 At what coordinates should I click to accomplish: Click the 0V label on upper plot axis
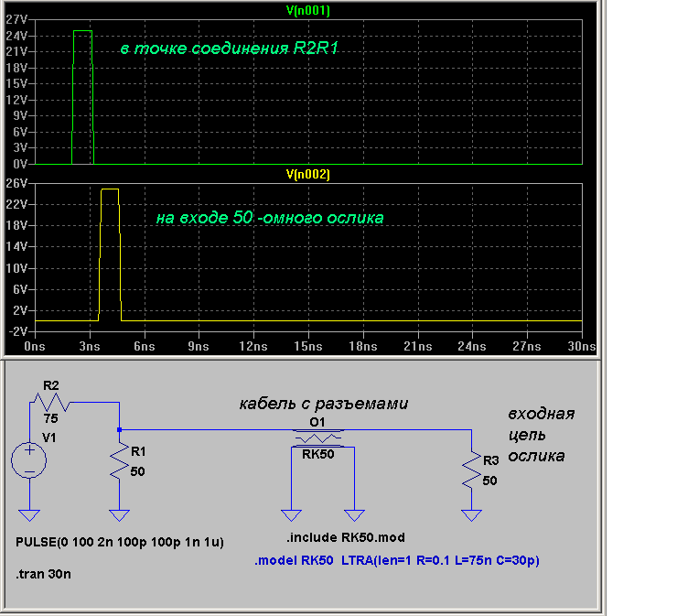click(20, 164)
